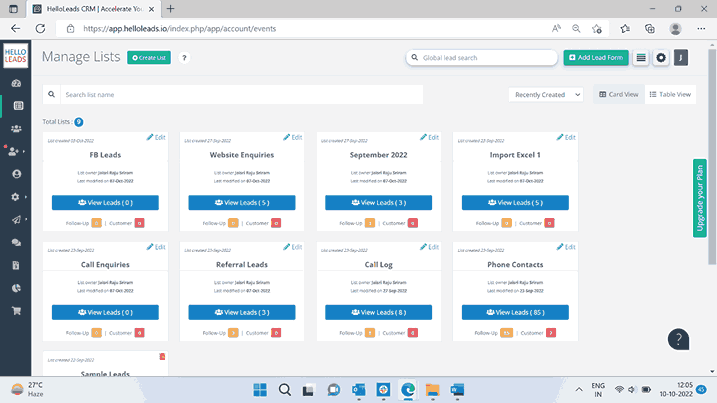Screen dimensions: 717x403
Task: Open the chat bubbles icon in the sidebar
Action: (x=17, y=243)
